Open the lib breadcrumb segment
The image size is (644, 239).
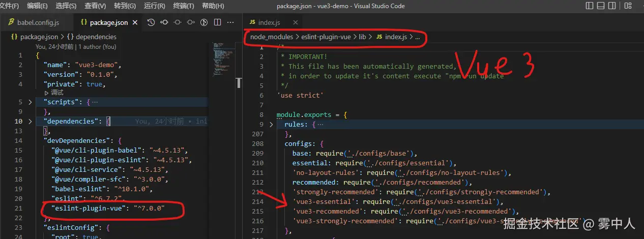(362, 37)
